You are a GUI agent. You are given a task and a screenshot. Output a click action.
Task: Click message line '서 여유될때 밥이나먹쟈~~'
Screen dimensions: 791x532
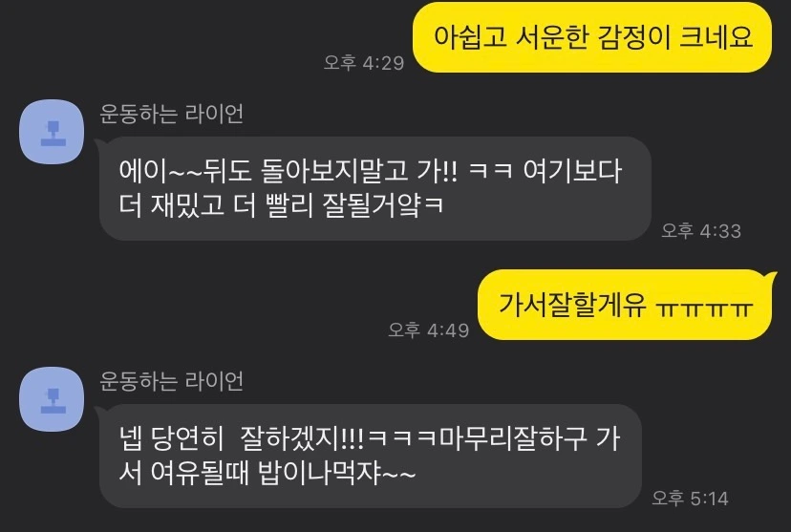point(267,473)
